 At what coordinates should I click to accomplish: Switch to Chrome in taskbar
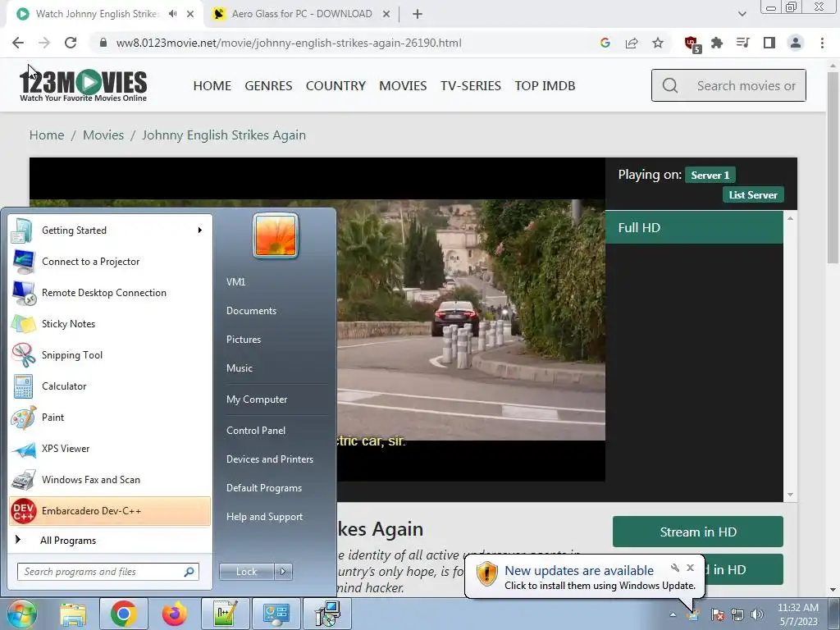124,614
